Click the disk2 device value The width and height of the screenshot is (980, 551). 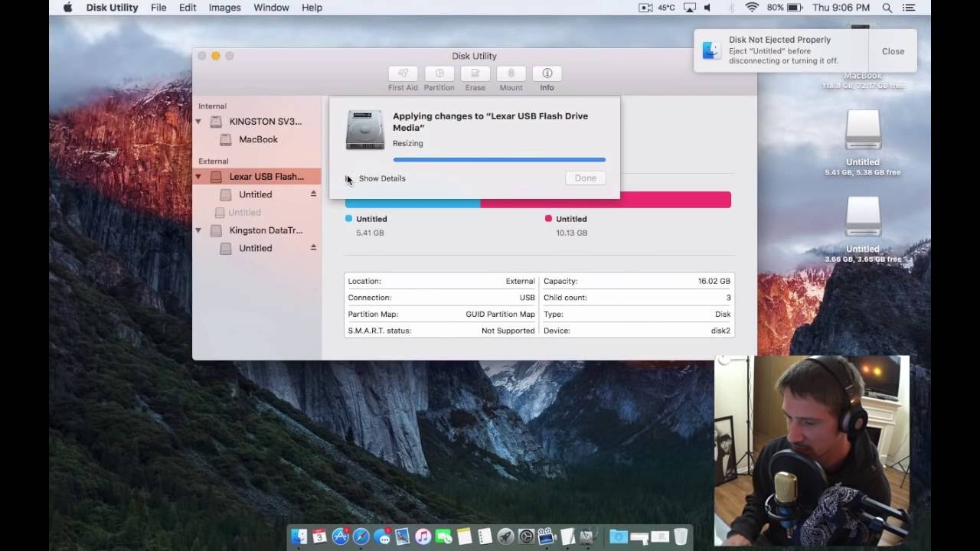click(x=720, y=331)
